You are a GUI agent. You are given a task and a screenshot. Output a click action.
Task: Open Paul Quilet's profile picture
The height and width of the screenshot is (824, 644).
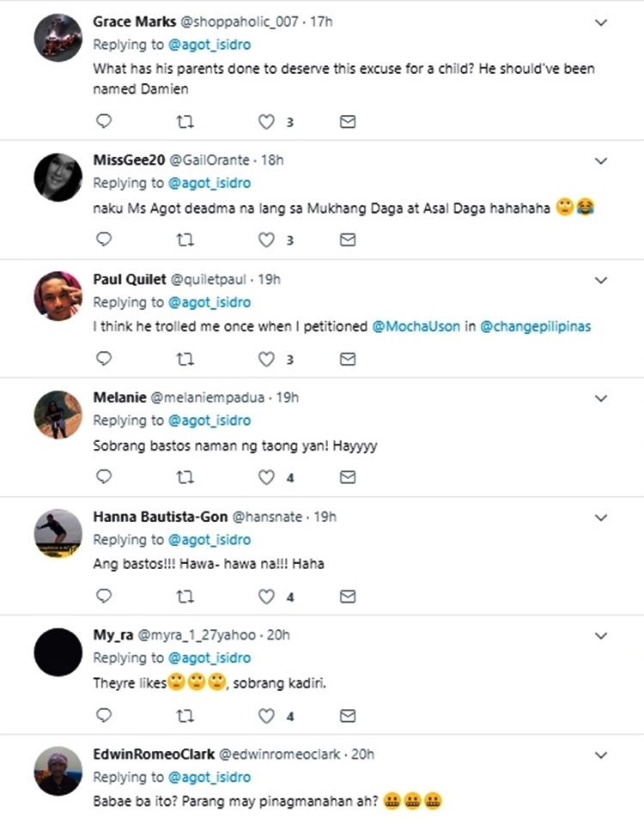(x=58, y=296)
